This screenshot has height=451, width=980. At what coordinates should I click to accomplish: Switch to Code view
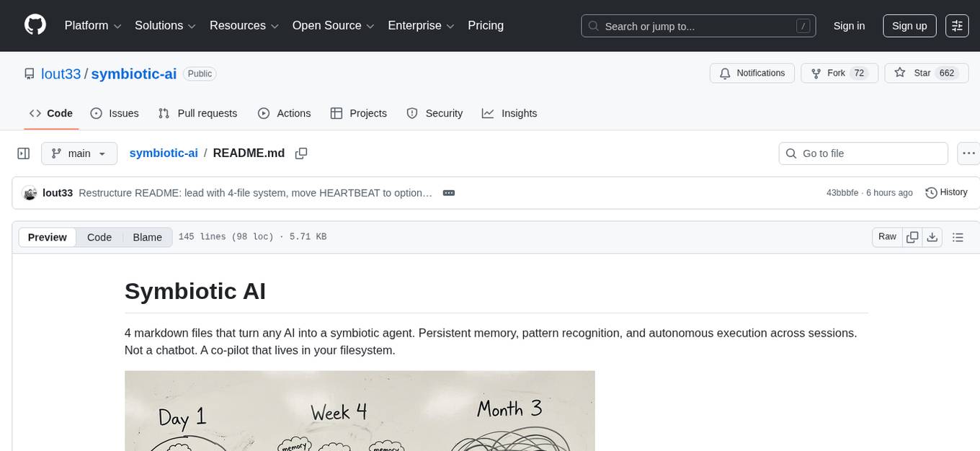pos(99,237)
